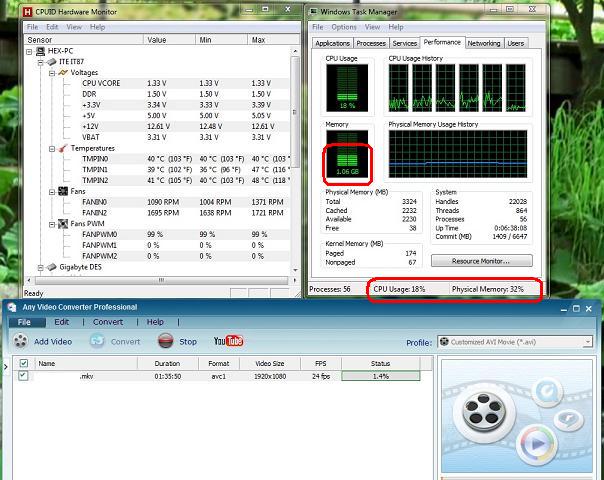Switch to the Users tab

(515, 44)
